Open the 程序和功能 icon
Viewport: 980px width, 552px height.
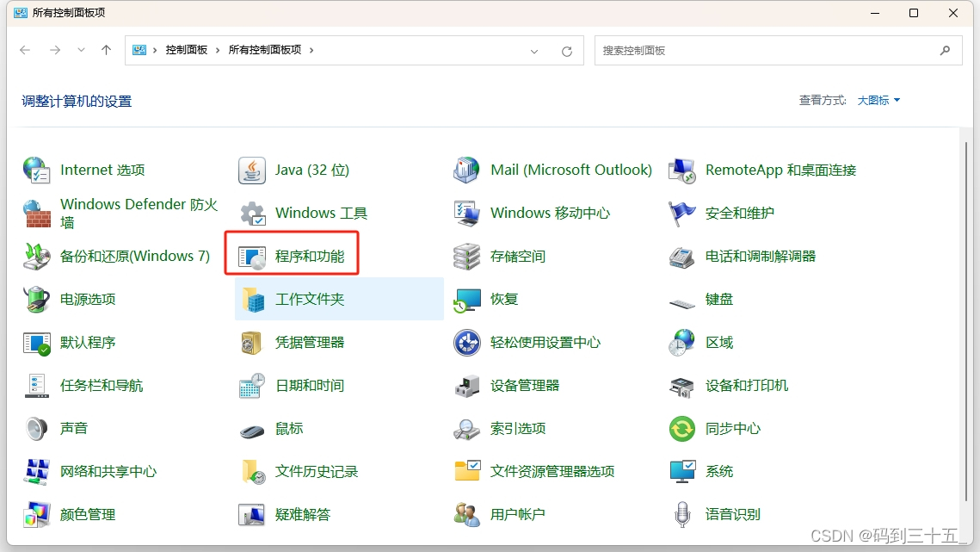(252, 257)
